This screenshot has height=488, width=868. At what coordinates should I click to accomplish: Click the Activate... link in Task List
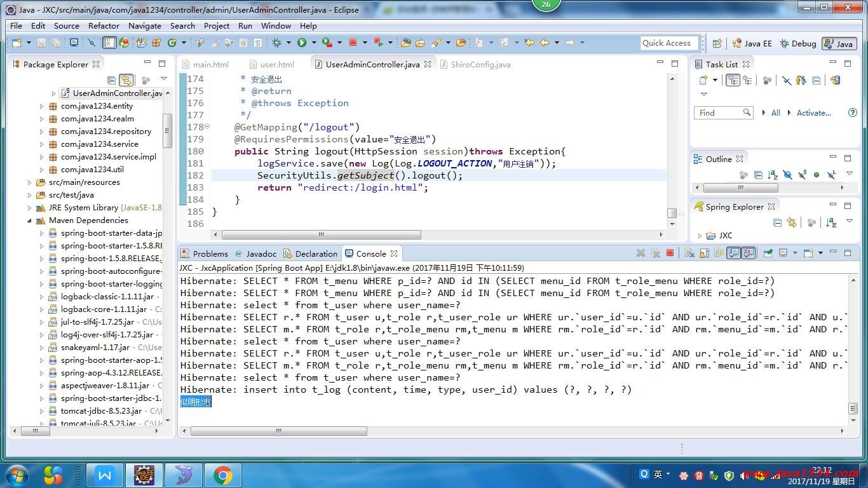click(x=814, y=112)
